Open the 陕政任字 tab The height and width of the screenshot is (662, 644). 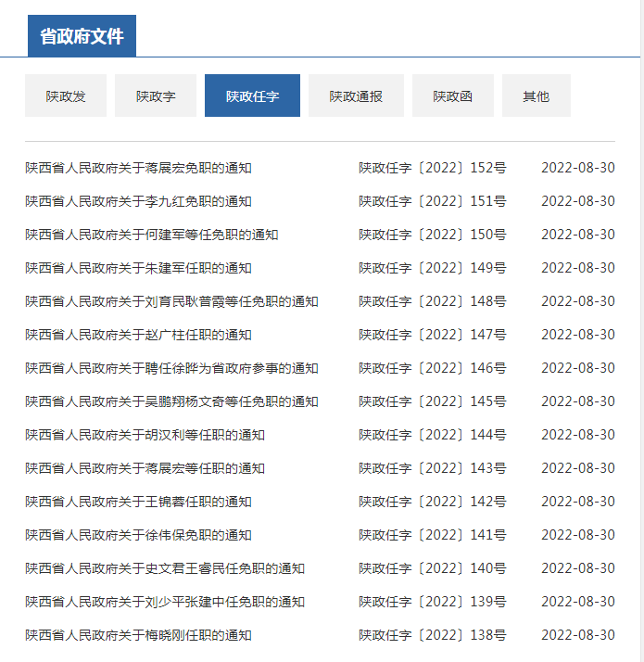coord(252,96)
